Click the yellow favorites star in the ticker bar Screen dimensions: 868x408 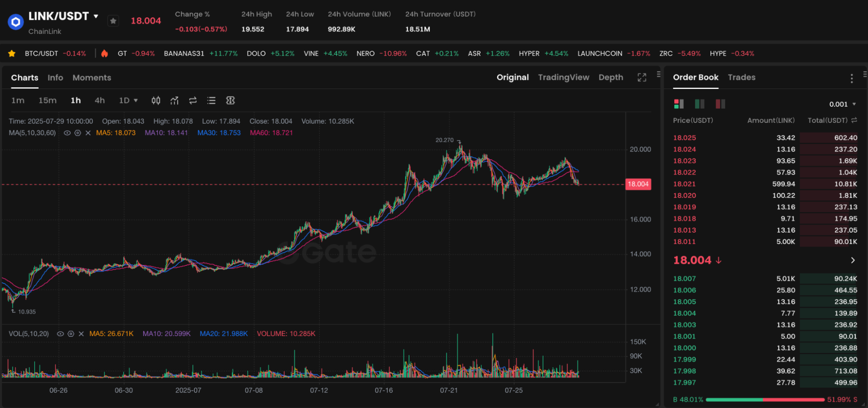pos(12,53)
